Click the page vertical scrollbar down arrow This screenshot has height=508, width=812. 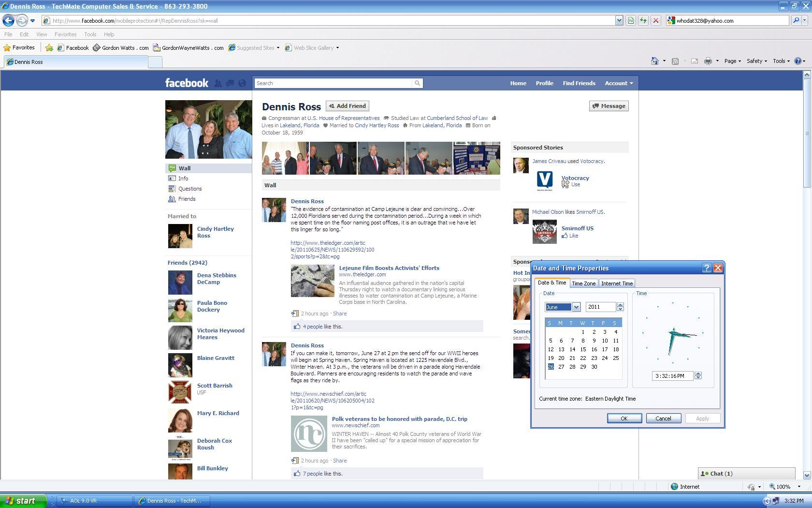pos(807,475)
